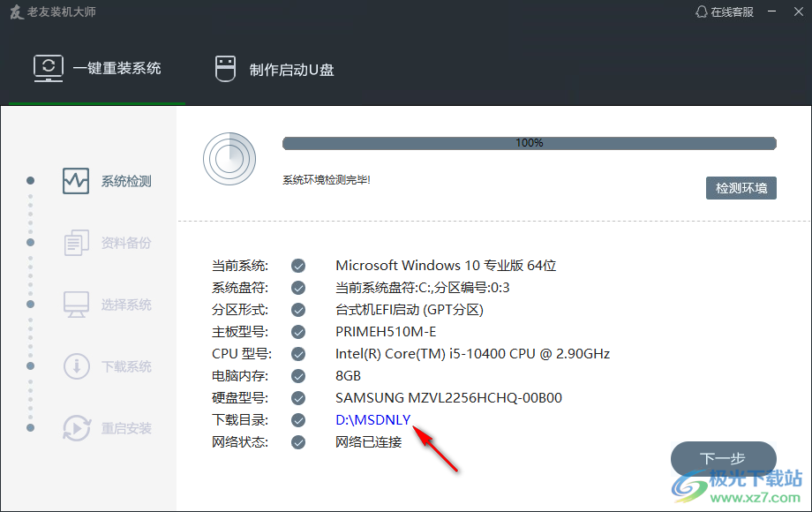
Task: Click the check mark beside CPU 型号
Action: 298,354
